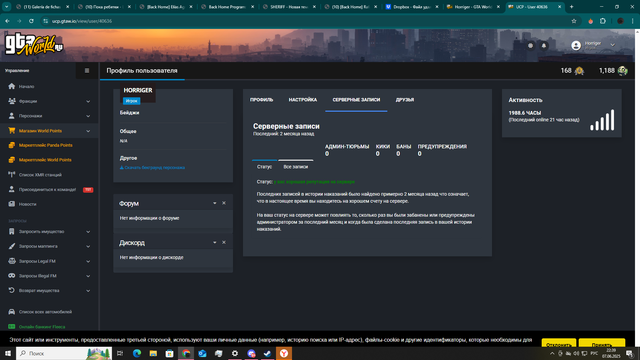Open Steam from the taskbar
This screenshot has height=360, width=640.
pyautogui.click(x=267, y=353)
